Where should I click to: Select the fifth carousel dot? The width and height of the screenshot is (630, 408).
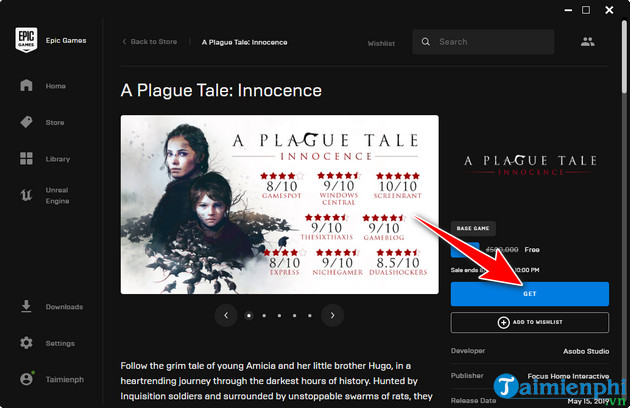coord(310,316)
